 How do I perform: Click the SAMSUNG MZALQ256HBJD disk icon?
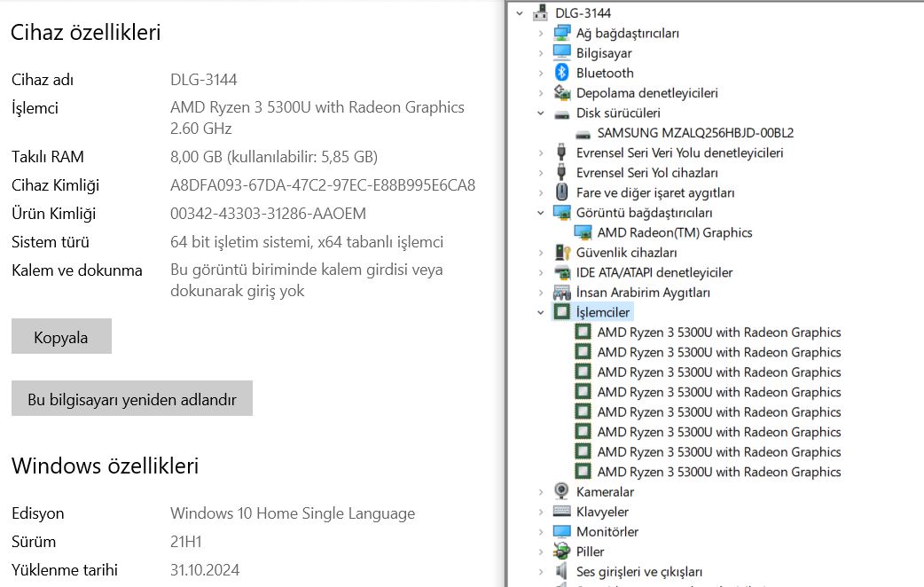tap(583, 134)
